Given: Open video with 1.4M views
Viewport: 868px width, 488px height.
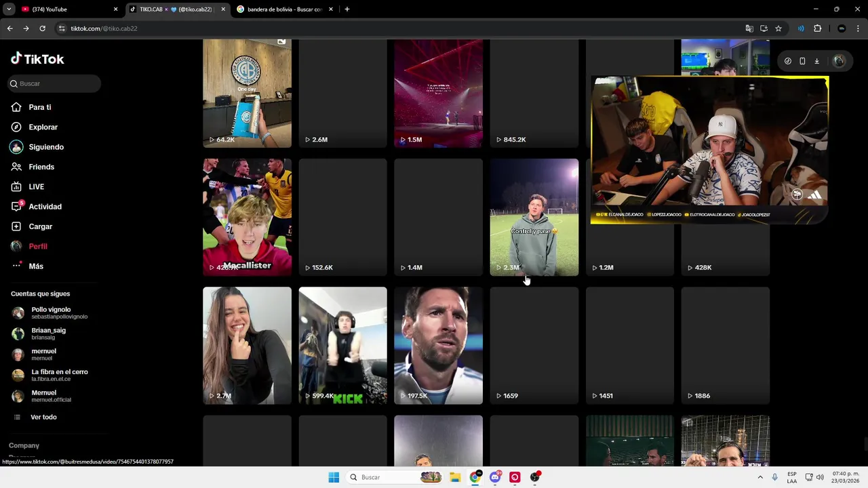Looking at the screenshot, I should (438, 217).
